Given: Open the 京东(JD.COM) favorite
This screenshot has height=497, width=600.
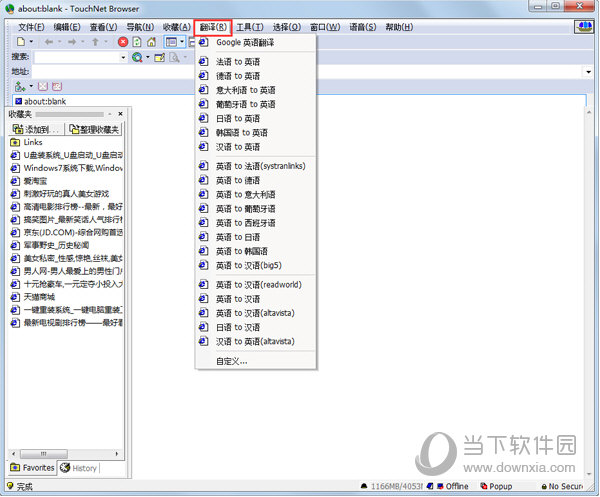Looking at the screenshot, I should point(66,233).
